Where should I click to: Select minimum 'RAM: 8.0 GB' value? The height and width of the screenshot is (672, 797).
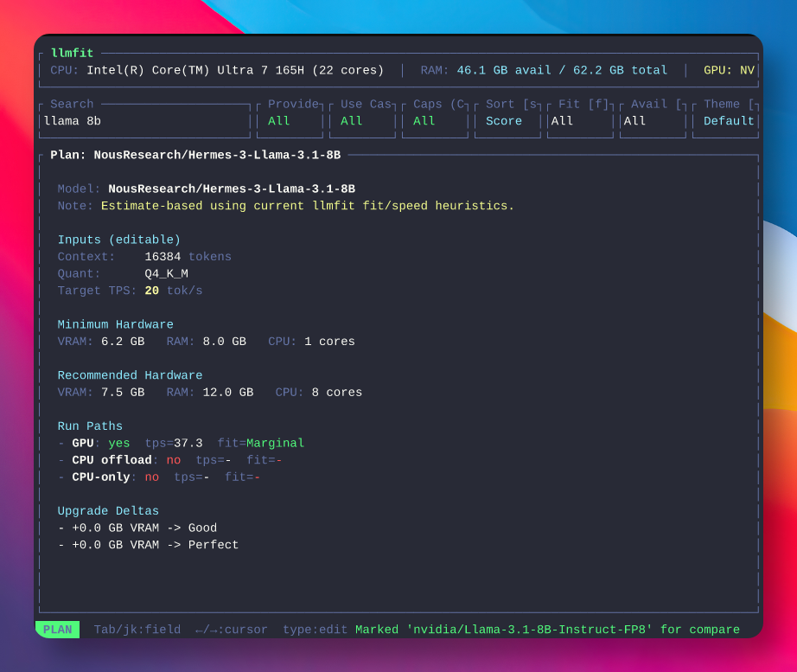click(x=207, y=342)
